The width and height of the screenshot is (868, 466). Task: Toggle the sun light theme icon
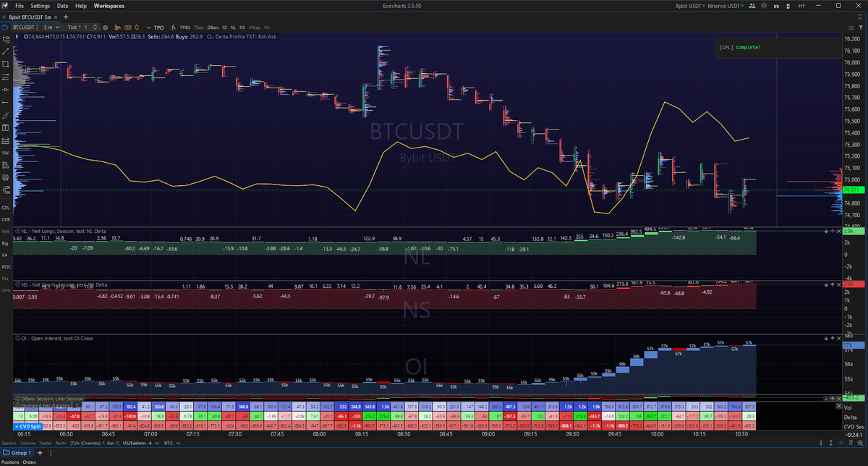coord(764,6)
